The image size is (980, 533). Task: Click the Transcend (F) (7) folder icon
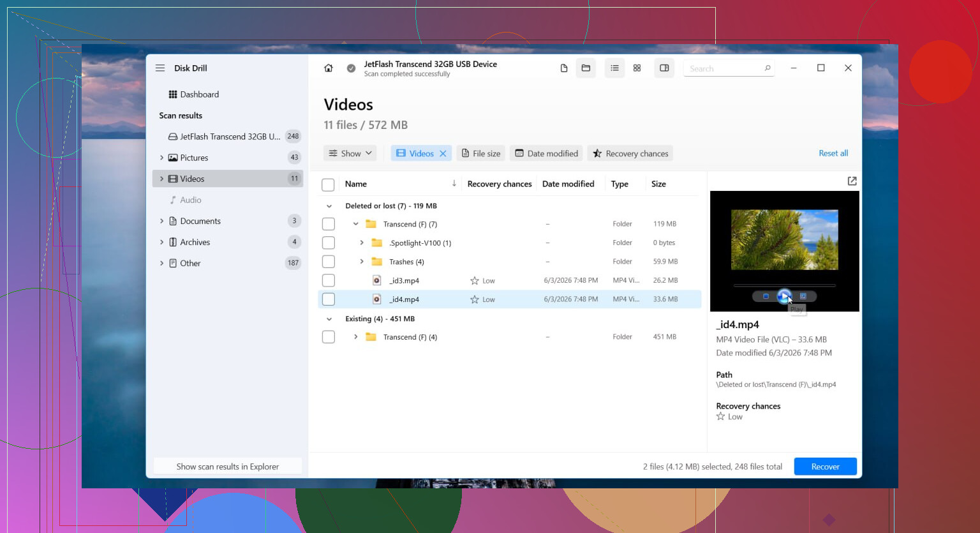(x=371, y=224)
